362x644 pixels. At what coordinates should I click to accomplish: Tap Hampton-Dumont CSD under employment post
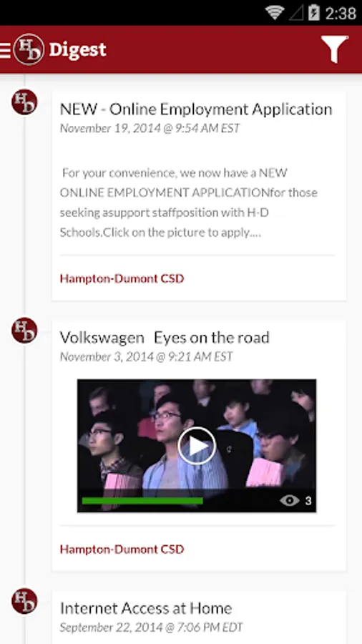point(122,278)
